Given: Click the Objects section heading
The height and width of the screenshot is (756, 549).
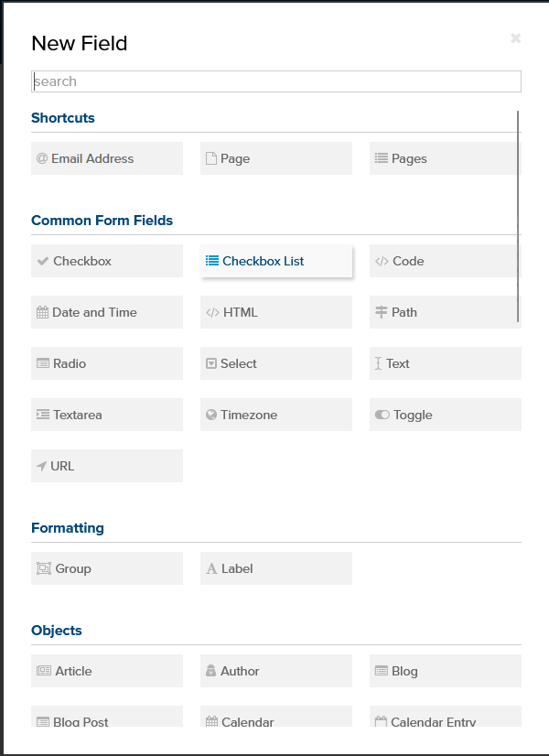Looking at the screenshot, I should 57,631.
